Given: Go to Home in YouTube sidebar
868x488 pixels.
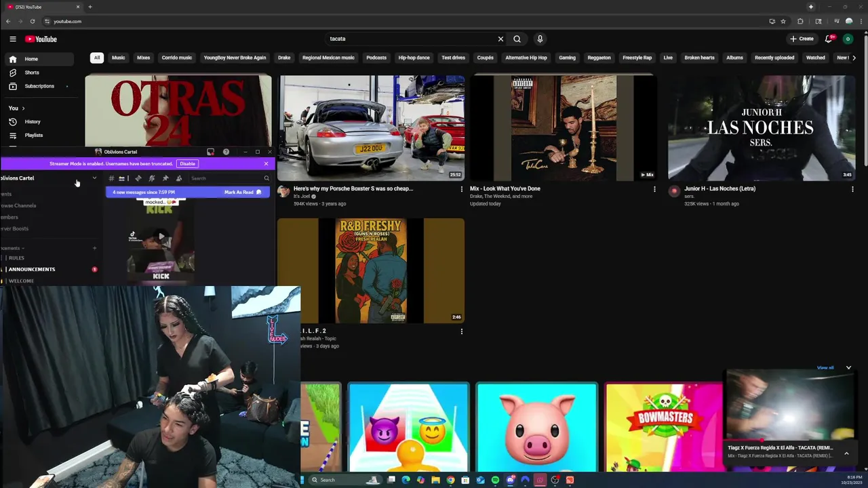Looking at the screenshot, I should coord(39,59).
